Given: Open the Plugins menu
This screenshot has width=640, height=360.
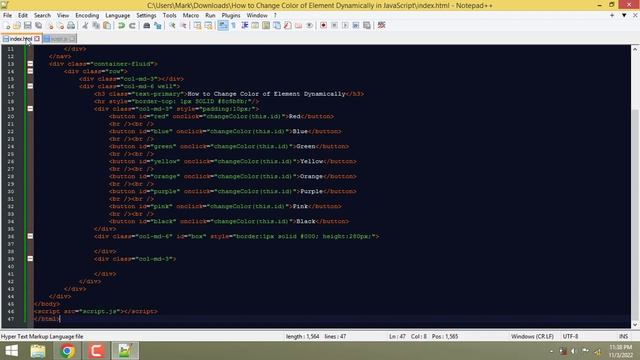Looking at the screenshot, I should point(231,16).
